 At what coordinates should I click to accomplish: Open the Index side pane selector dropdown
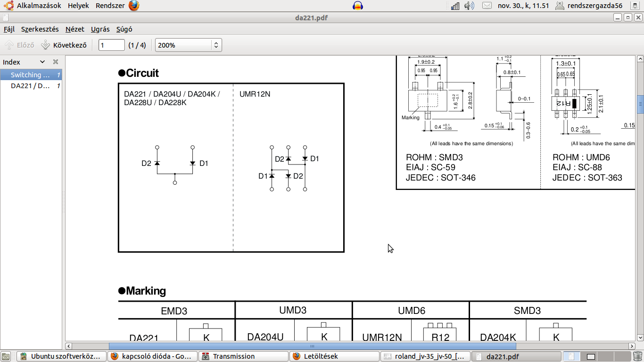(42, 62)
